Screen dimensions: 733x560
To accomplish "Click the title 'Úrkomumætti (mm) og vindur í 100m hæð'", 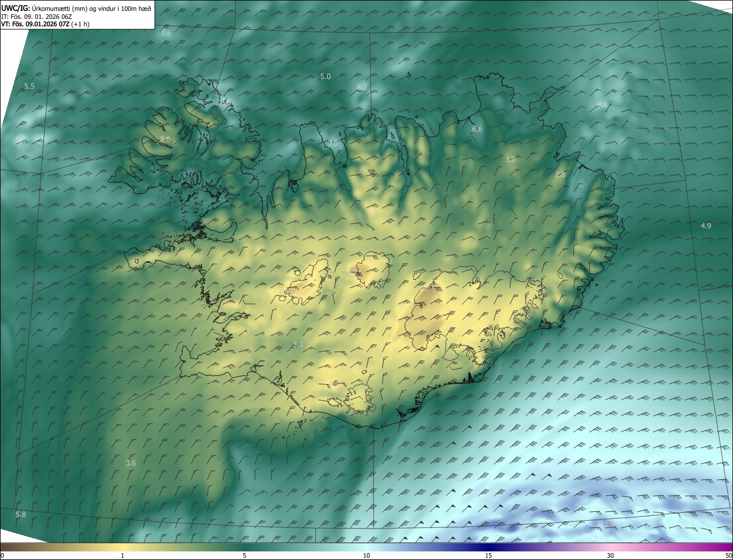I will tap(90, 8).
